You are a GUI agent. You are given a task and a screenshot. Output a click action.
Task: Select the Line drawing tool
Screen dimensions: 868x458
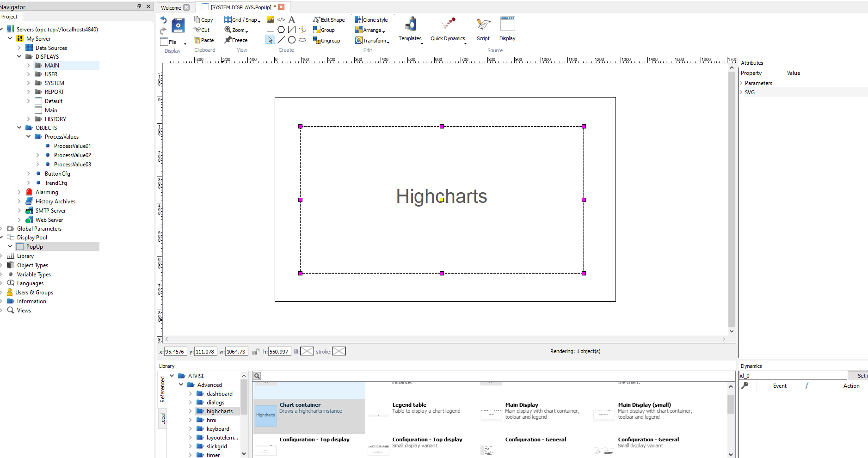click(x=281, y=40)
